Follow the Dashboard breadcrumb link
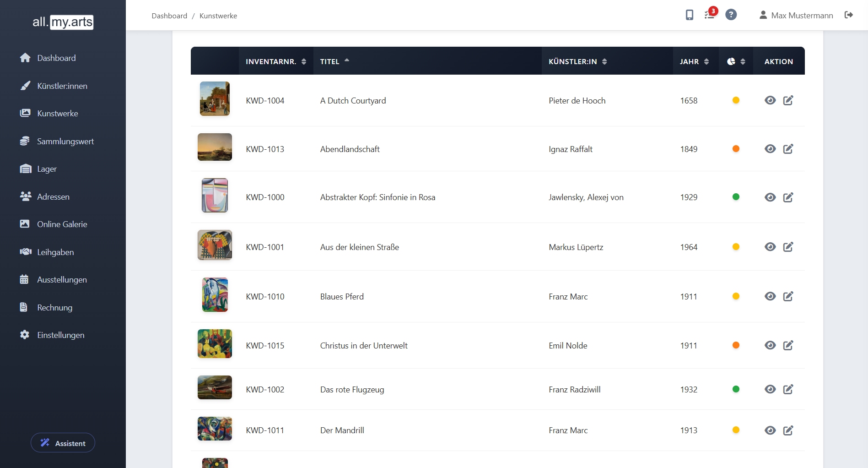 169,16
